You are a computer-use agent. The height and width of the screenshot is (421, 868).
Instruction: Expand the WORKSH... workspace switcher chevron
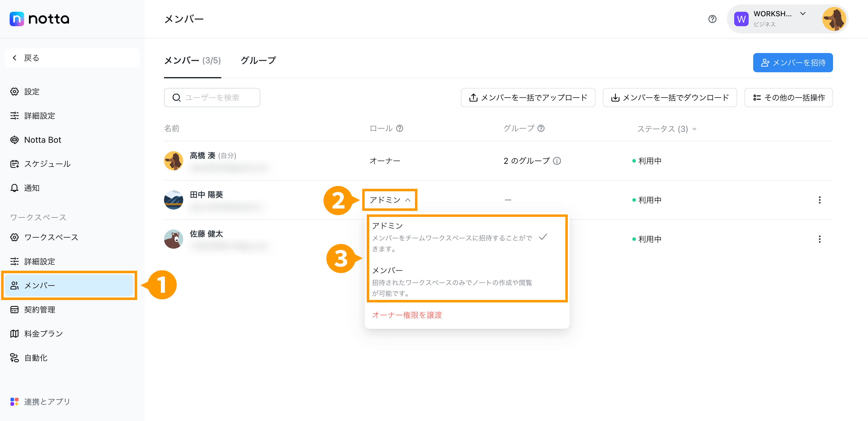(803, 14)
